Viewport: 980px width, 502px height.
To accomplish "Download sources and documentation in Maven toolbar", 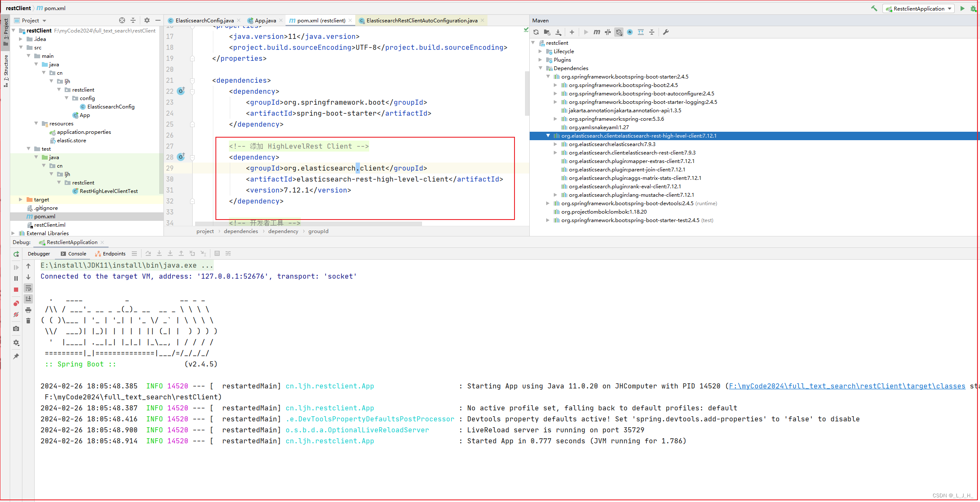I will click(x=558, y=32).
